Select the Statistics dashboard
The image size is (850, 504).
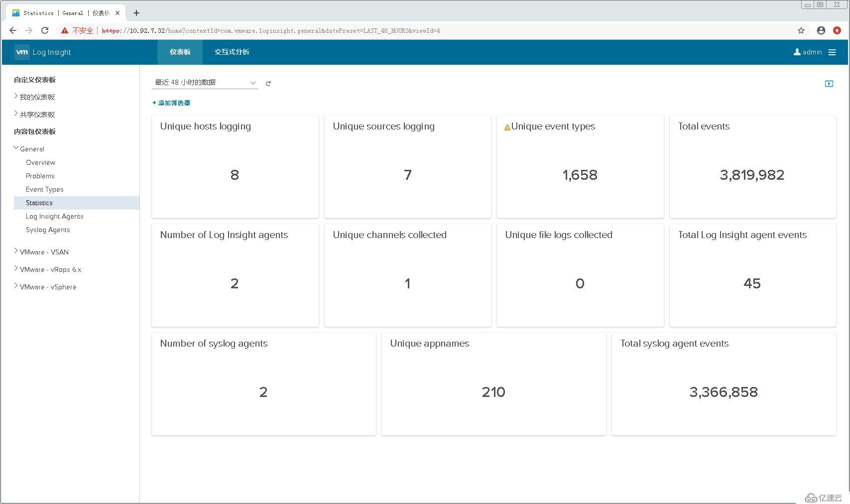click(77, 203)
